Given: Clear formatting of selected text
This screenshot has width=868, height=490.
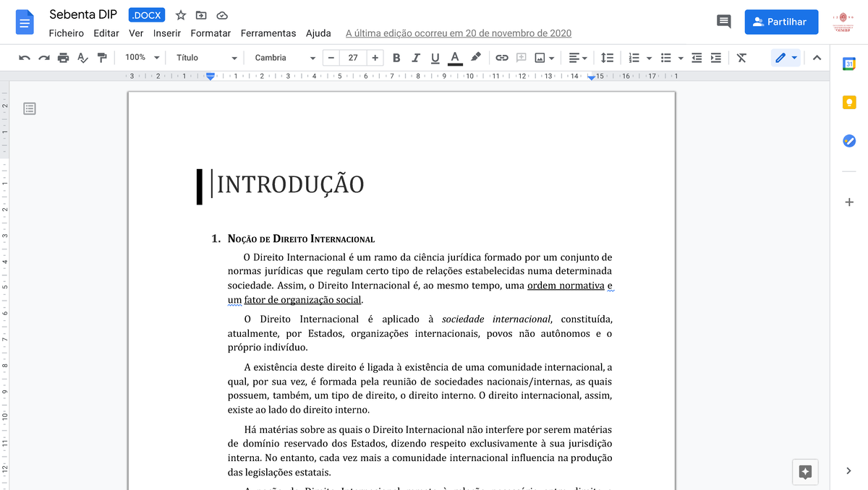Looking at the screenshot, I should pyautogui.click(x=741, y=57).
